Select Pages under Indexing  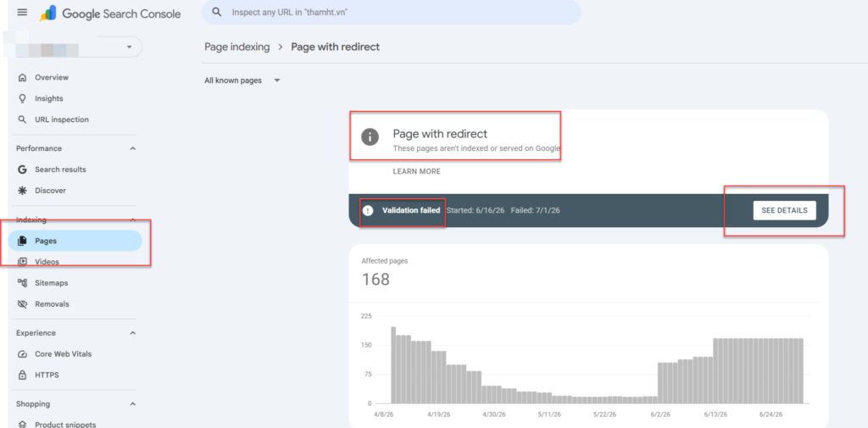(x=75, y=241)
